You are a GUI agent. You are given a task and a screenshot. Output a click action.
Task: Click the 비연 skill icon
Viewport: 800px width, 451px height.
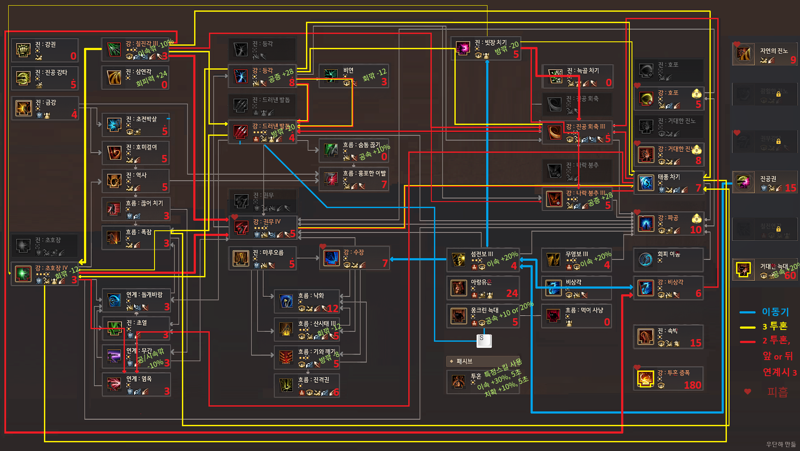[x=331, y=76]
